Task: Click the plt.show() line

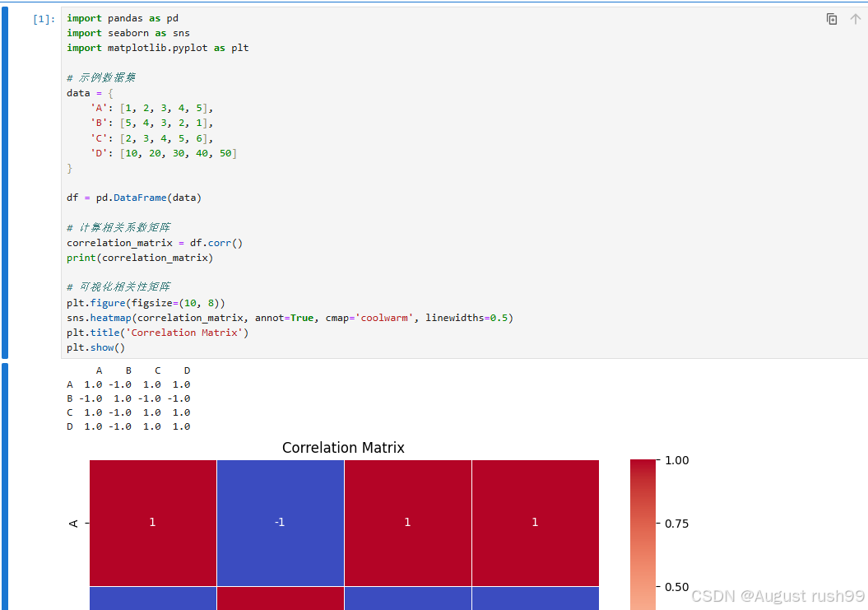Action: (95, 348)
